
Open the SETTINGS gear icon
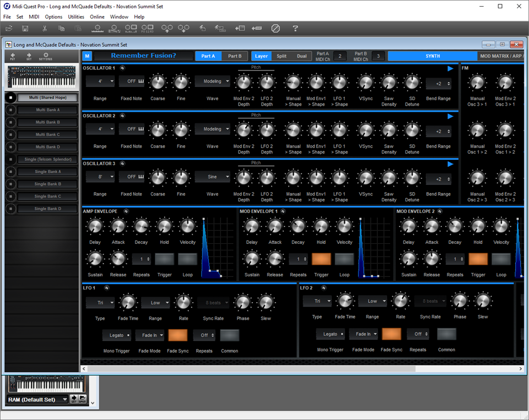coord(46,56)
